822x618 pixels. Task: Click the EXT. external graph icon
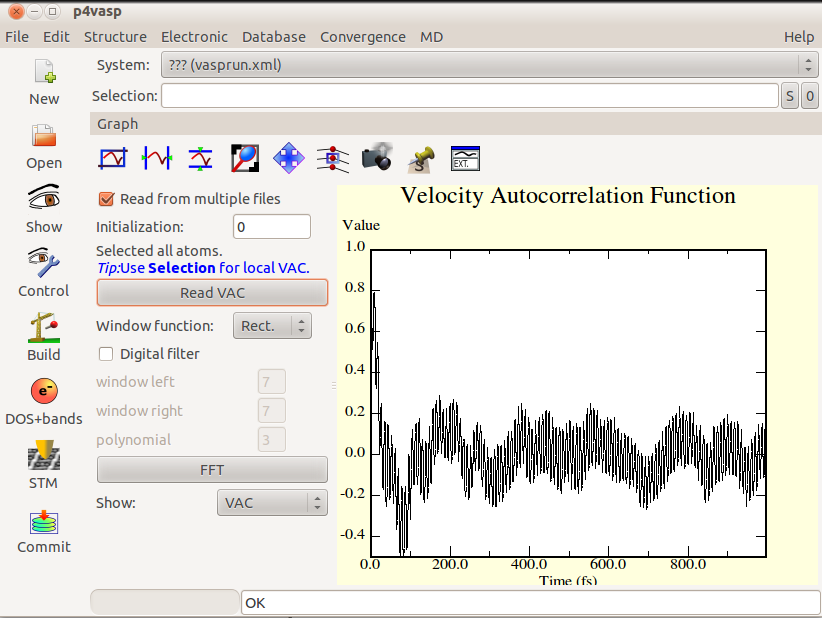click(x=465, y=157)
